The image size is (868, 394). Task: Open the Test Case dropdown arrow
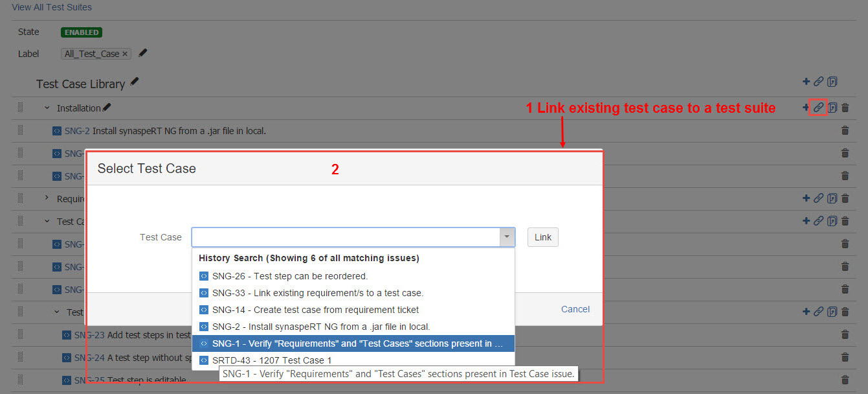pos(507,237)
